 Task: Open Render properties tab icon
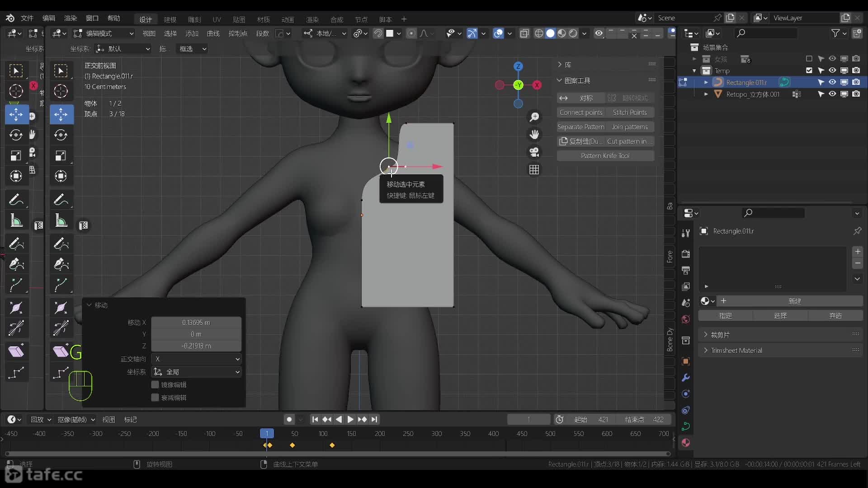tap(686, 253)
